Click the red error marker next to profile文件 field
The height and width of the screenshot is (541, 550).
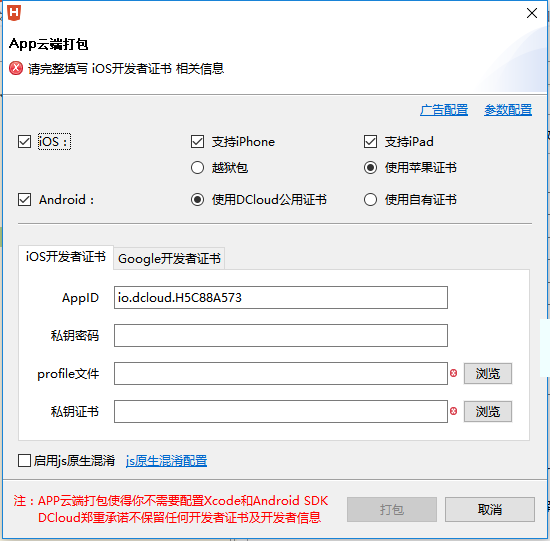click(454, 373)
